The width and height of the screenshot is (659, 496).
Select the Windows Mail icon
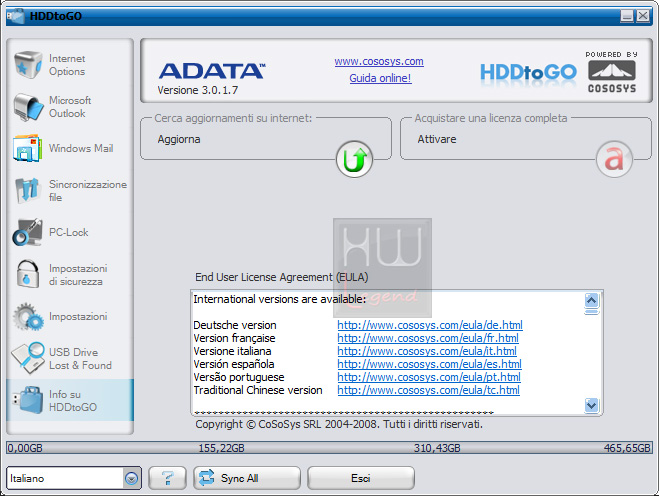(28, 148)
